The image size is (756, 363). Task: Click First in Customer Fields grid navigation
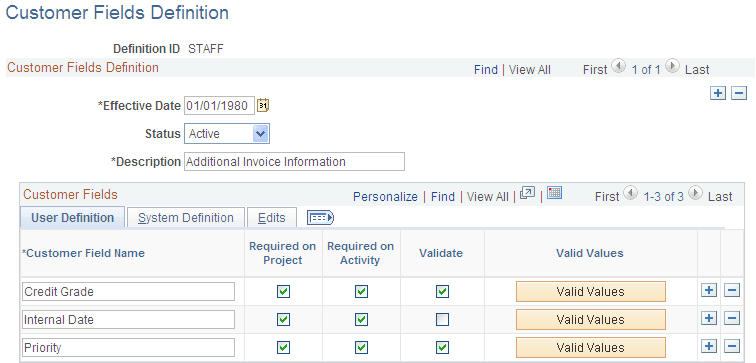pos(607,197)
